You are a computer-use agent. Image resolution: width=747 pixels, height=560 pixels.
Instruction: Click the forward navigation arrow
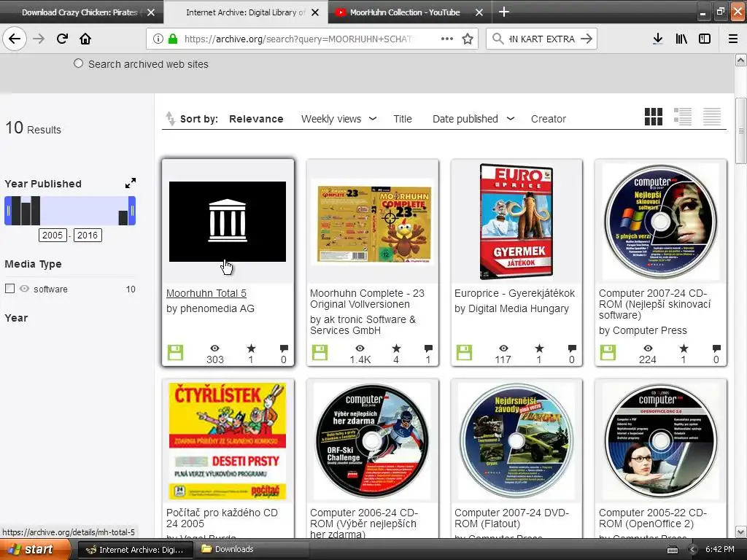[39, 39]
